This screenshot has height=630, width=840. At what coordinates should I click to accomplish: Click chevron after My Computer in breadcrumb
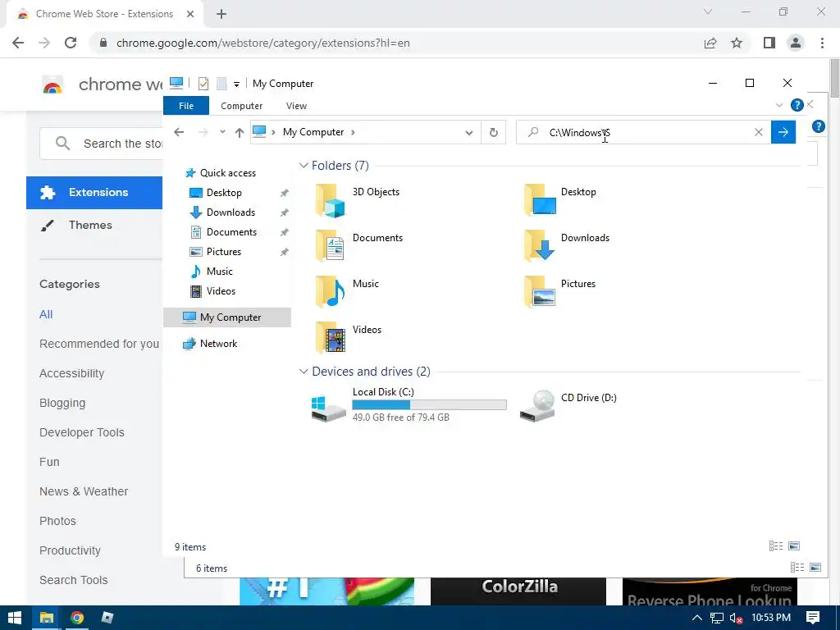tap(353, 132)
